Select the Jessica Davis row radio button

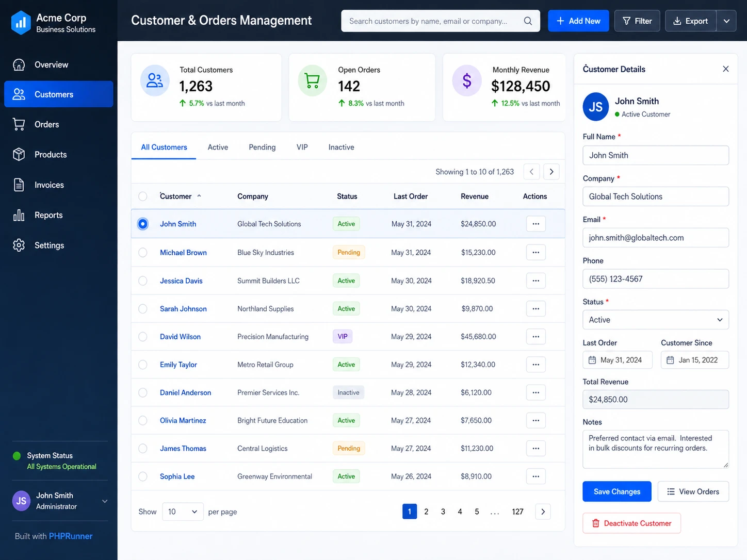point(143,281)
